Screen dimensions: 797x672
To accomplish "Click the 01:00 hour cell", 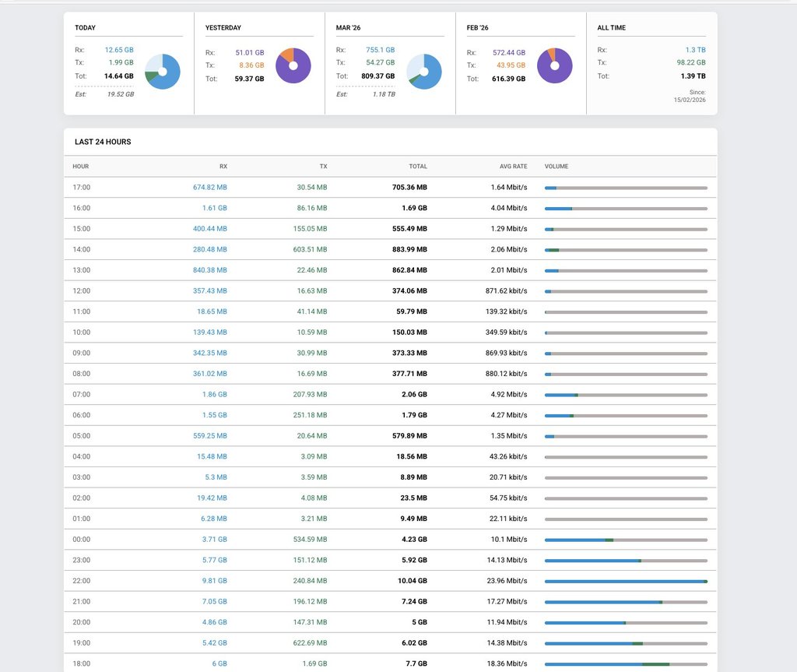I will tap(81, 519).
